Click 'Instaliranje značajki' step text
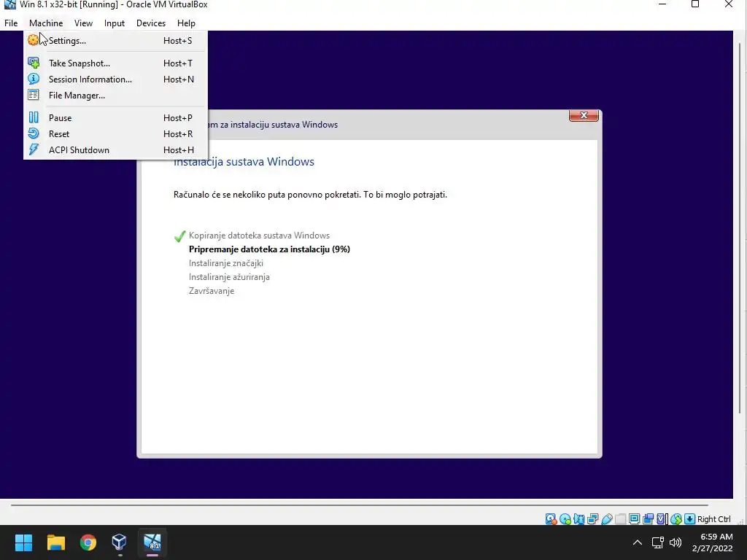This screenshot has height=560, width=747. 226,262
